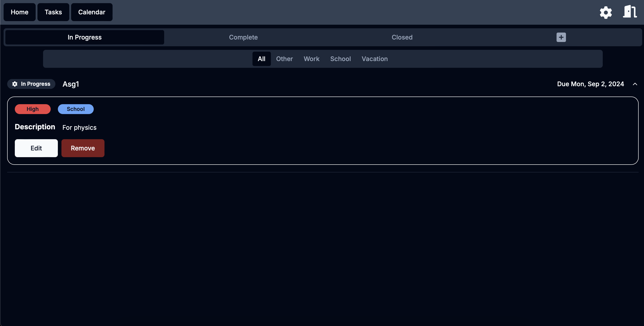Click the red High priority tag
The image size is (644, 326).
[33, 109]
